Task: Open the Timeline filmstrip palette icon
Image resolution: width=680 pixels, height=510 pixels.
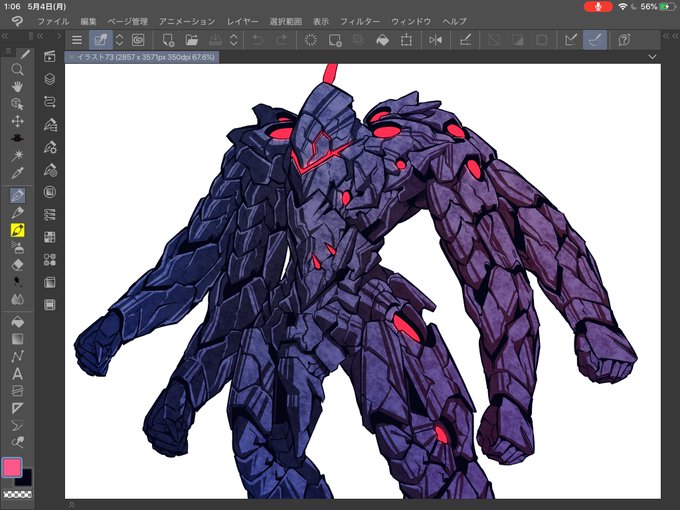Action: (50, 305)
